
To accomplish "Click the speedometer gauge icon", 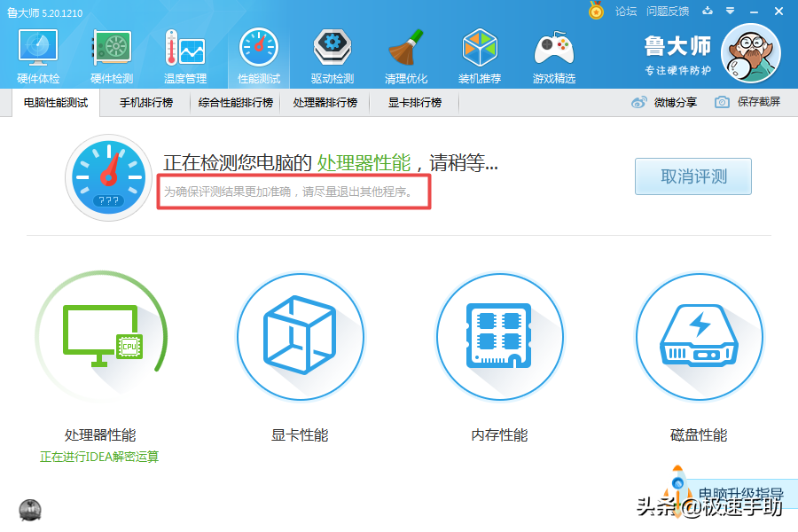I will pos(108,177).
